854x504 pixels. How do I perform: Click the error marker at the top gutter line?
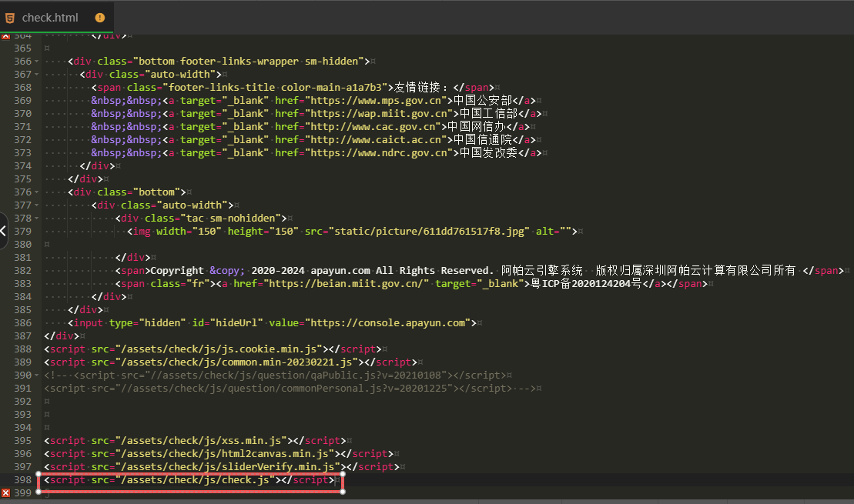tap(5, 35)
